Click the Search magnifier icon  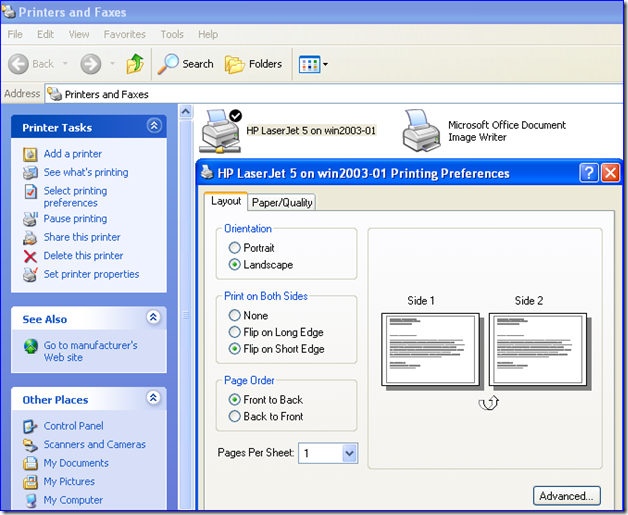(x=167, y=64)
